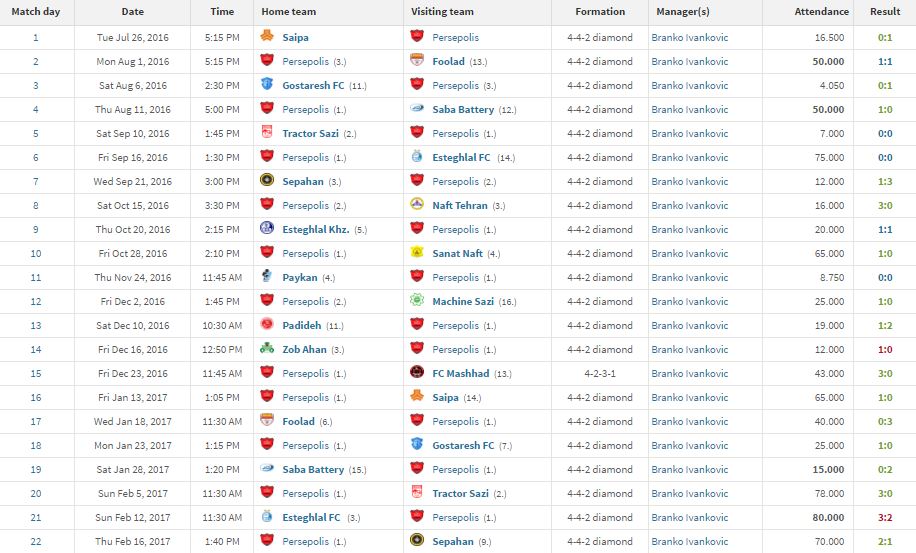The height and width of the screenshot is (553, 916).
Task: Click the Machine Sazi crest on match day 12
Action: 417,300
